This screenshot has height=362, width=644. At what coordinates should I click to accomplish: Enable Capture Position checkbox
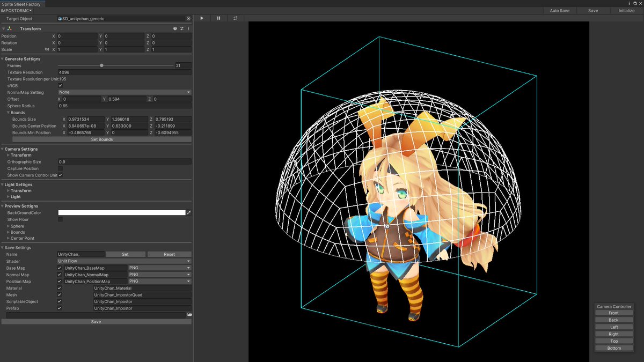pos(60,168)
